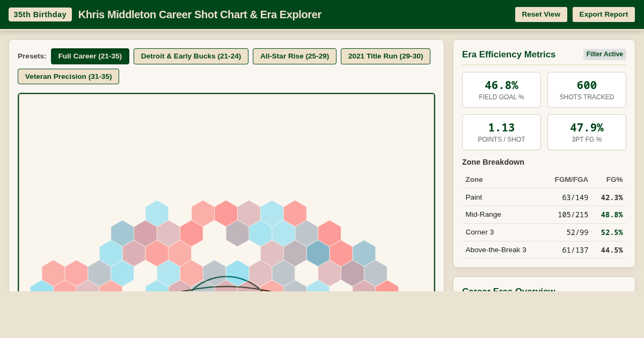The height and width of the screenshot is (338, 644).
Task: Click the Khris Middleton Career Shot Chart title
Action: click(x=200, y=14)
